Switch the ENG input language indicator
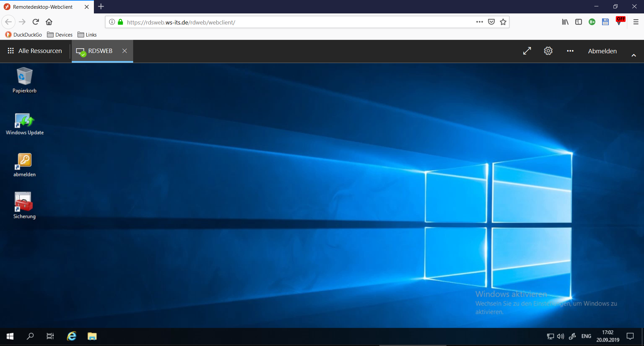The image size is (644, 346). pos(586,336)
